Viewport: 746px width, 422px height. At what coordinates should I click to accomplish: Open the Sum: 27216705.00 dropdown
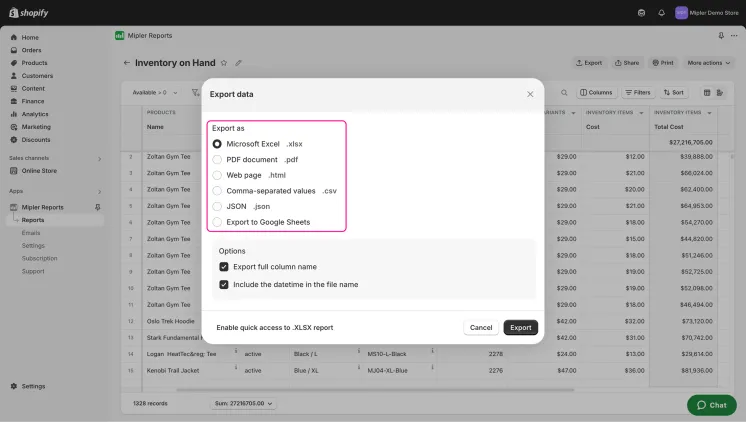pos(243,403)
